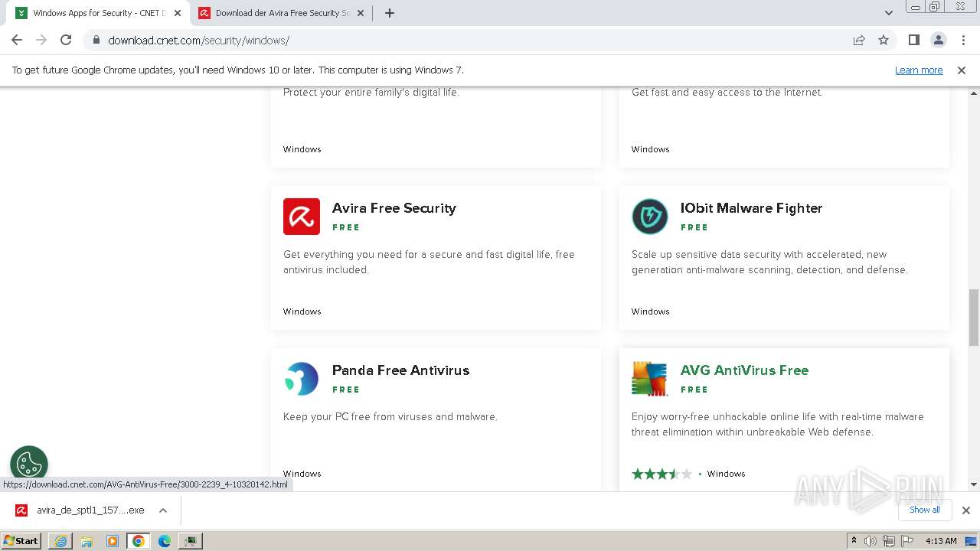Click the FREE label under Panda Free Antivirus
The height and width of the screenshot is (551, 980).
pyautogui.click(x=346, y=390)
